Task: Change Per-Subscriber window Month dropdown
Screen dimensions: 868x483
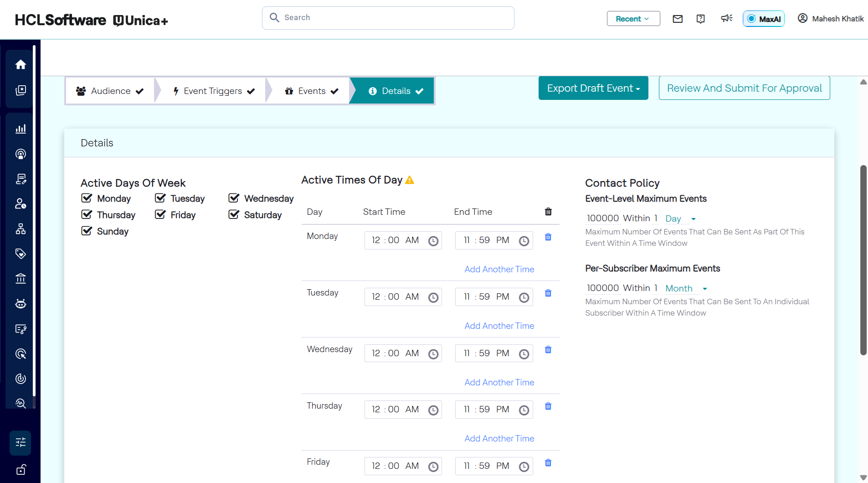Action: 686,288
